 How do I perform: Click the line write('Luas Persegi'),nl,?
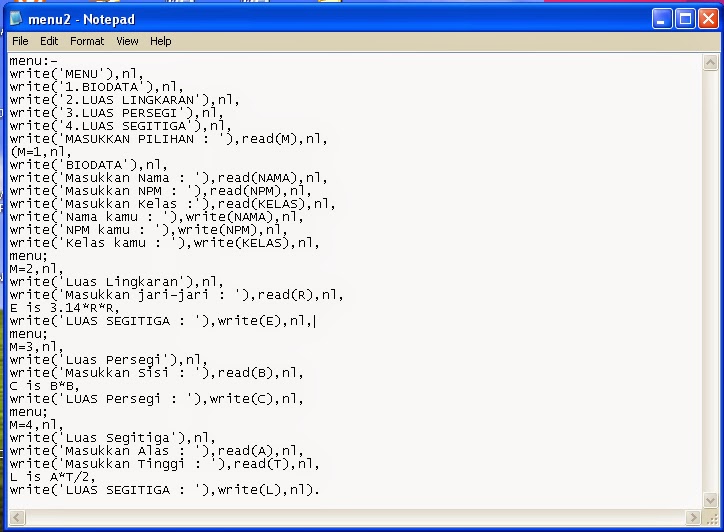108,360
